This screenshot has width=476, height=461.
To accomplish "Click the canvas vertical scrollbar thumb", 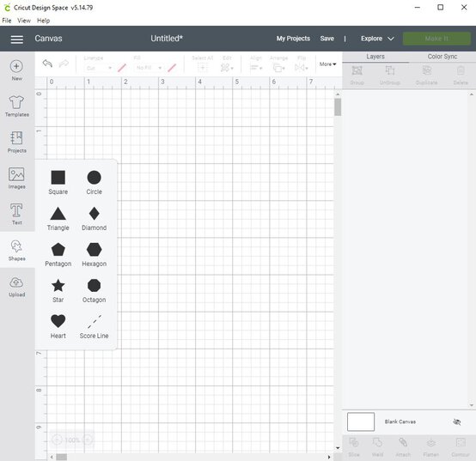I will (338, 107).
